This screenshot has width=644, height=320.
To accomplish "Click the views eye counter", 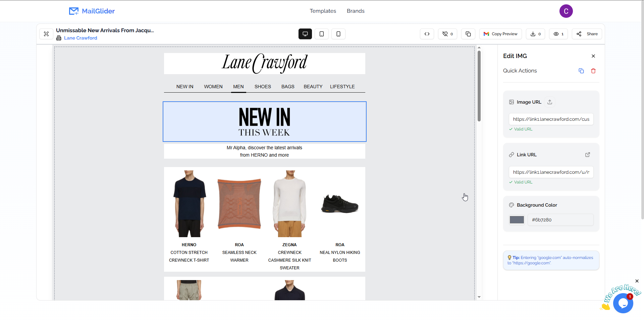I will (x=558, y=34).
